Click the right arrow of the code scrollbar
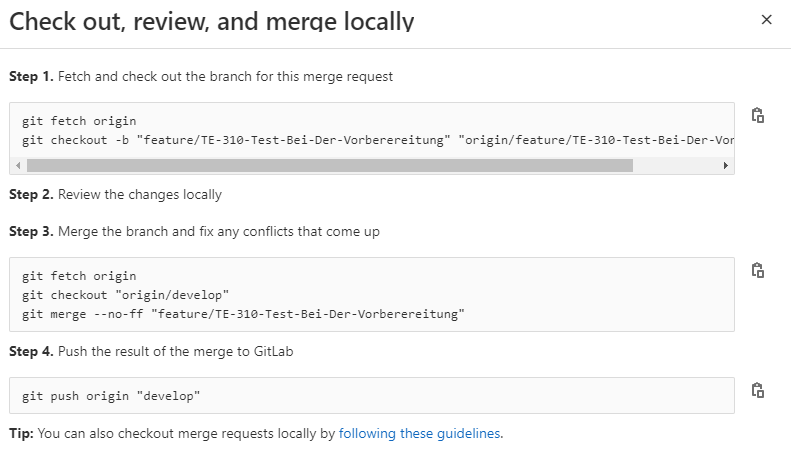 [x=726, y=165]
